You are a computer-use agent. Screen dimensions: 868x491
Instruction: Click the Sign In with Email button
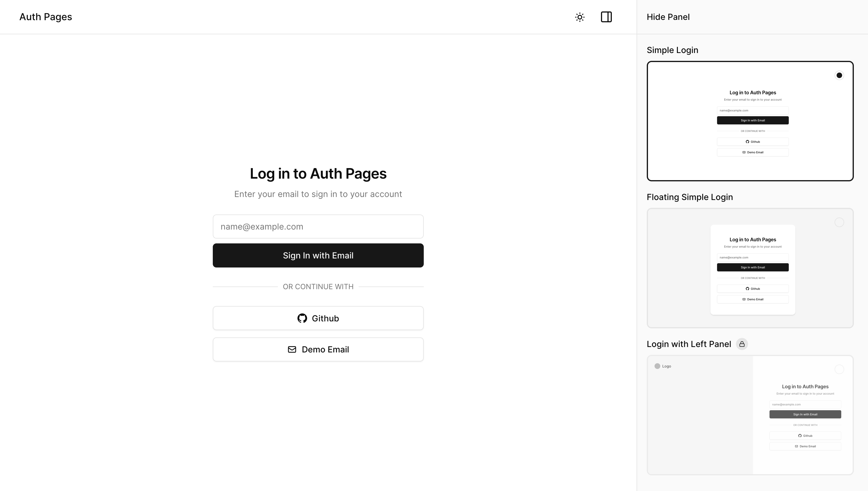click(318, 256)
